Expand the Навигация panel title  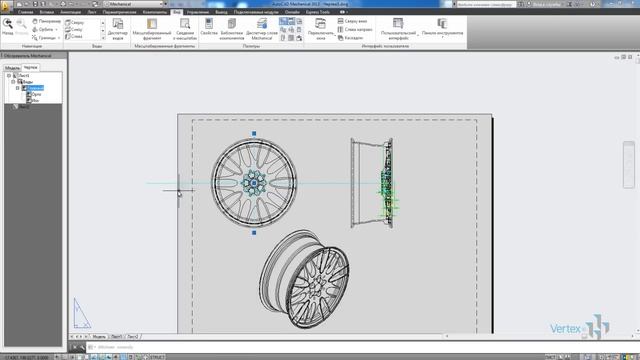[32, 46]
